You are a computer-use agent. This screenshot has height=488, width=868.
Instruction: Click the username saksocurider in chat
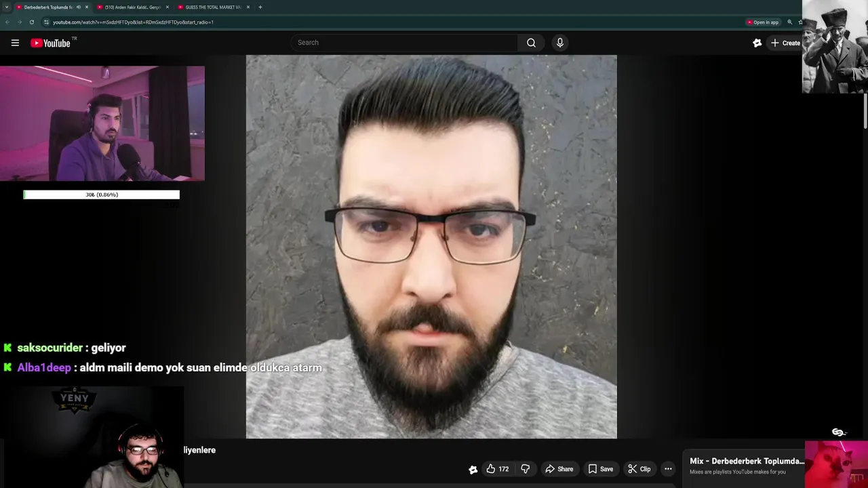coord(50,348)
